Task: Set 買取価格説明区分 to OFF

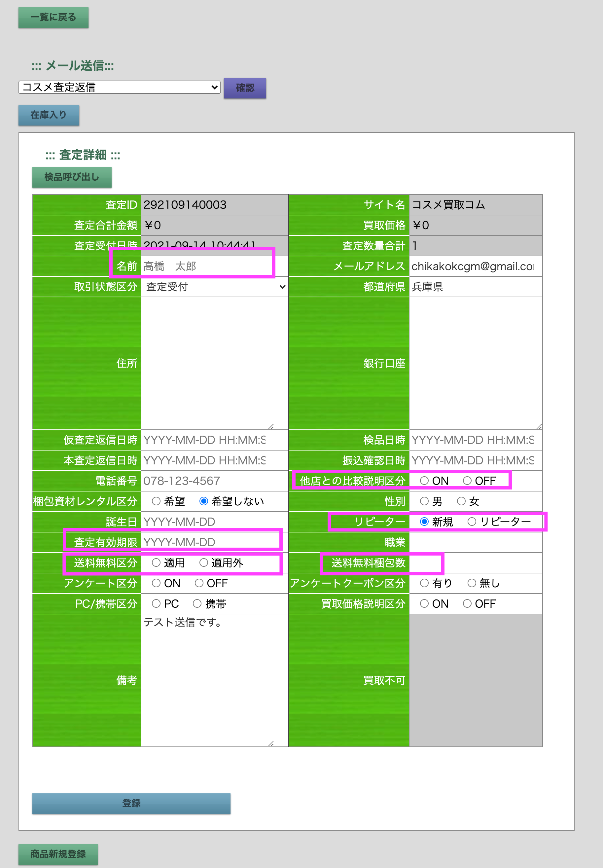Action: tap(467, 603)
